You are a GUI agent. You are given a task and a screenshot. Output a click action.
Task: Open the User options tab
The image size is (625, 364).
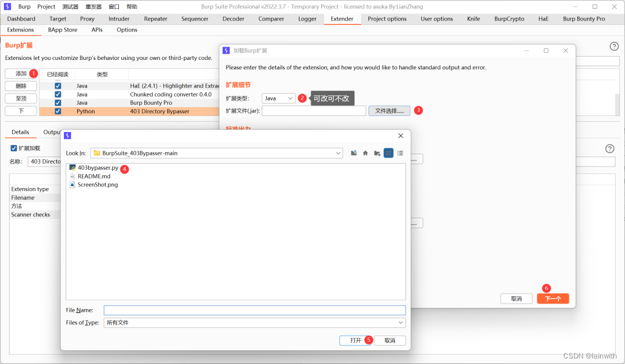[x=437, y=19]
